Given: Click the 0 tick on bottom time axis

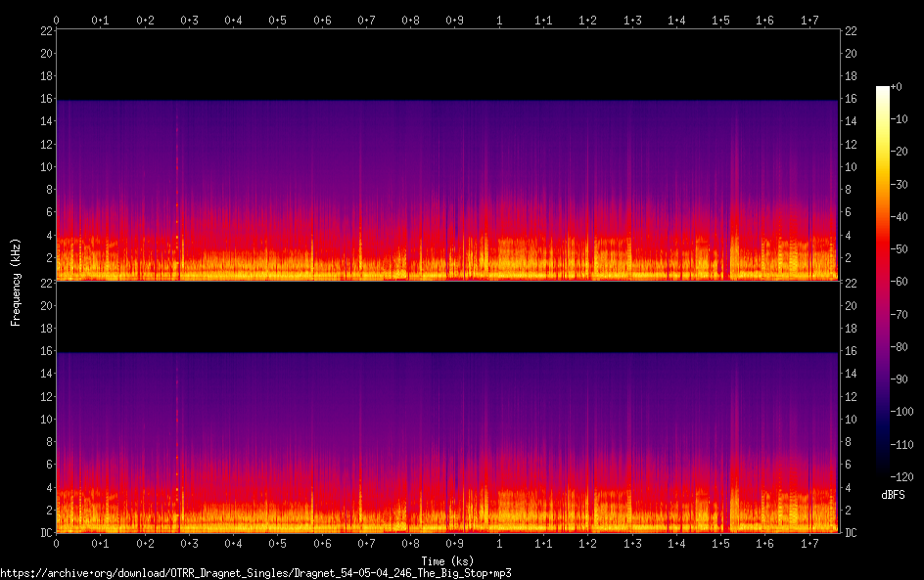Looking at the screenshot, I should tap(57, 543).
